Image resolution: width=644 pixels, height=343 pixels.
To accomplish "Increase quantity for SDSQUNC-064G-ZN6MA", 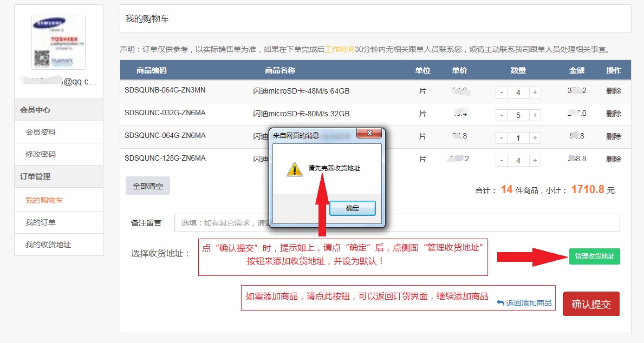I will tap(535, 138).
